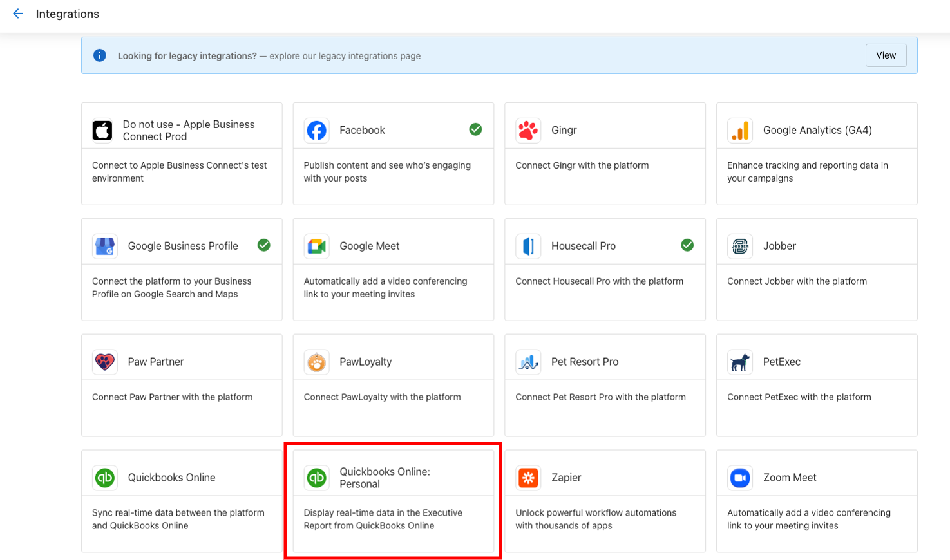
Task: Open the Google Analytics (GA4) title
Action: [x=817, y=130]
